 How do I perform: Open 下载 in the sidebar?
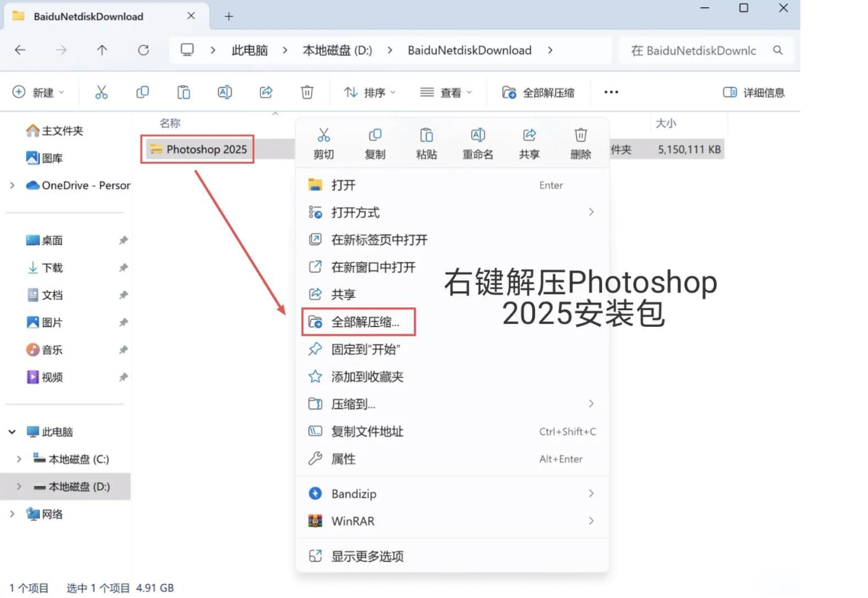point(44,267)
